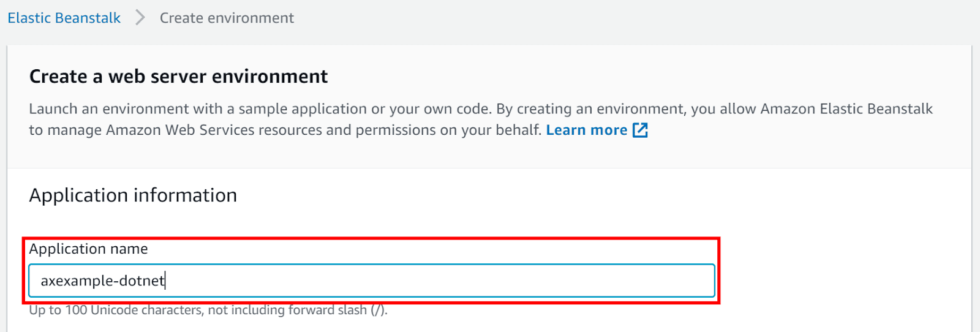Select the Create environment breadcrumb item
The width and height of the screenshot is (980, 332).
pyautogui.click(x=227, y=18)
